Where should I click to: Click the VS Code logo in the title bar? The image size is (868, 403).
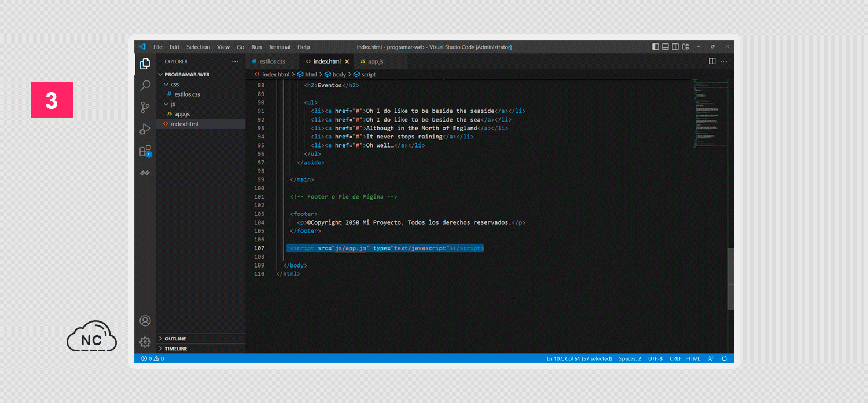(142, 47)
